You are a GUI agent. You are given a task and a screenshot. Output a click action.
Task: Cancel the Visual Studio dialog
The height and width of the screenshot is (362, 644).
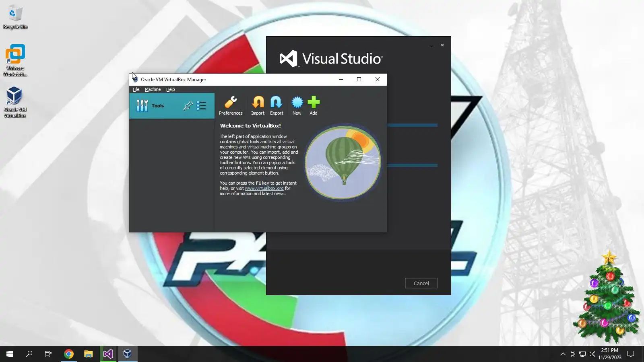[421, 283]
